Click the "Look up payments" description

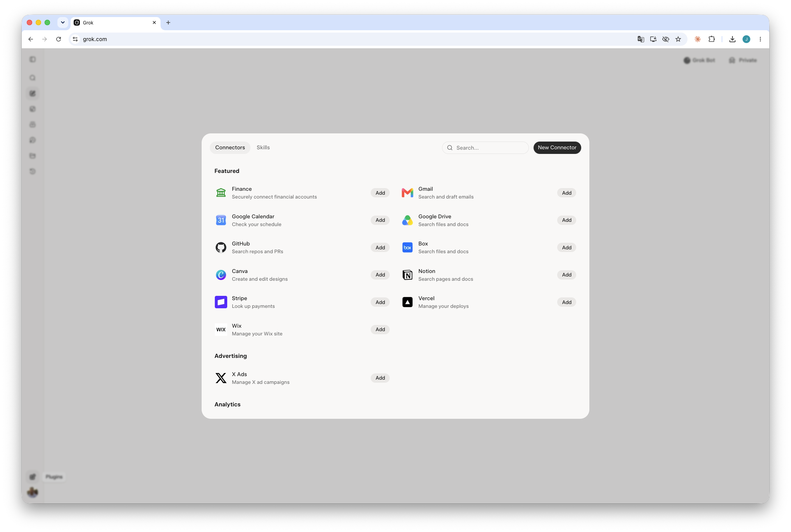click(253, 306)
